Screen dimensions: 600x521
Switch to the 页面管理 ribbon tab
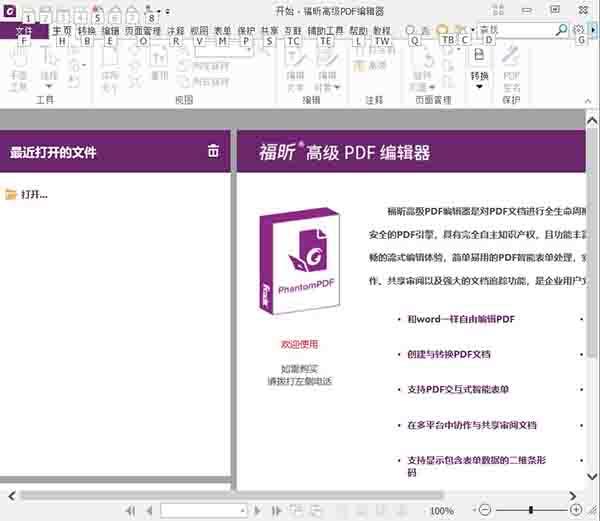143,31
